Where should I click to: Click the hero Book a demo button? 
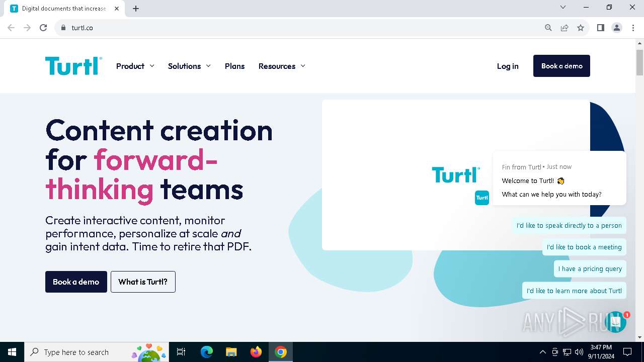coord(76,282)
